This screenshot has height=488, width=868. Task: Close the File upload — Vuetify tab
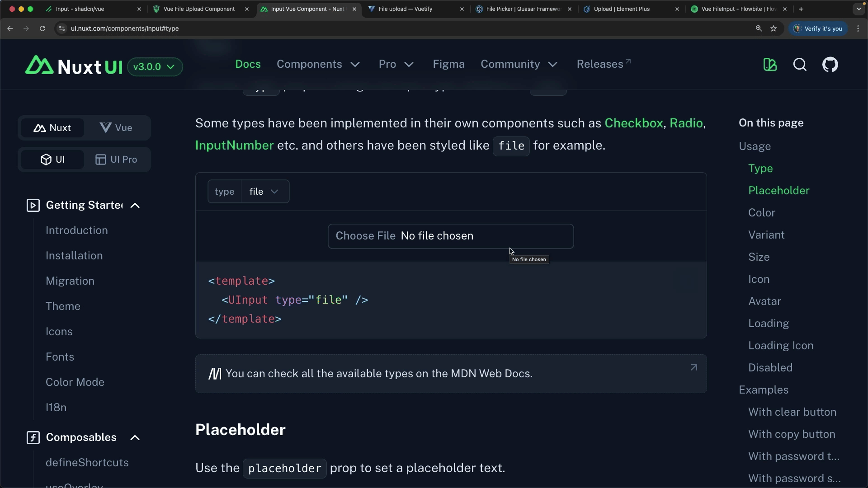pos(462,9)
